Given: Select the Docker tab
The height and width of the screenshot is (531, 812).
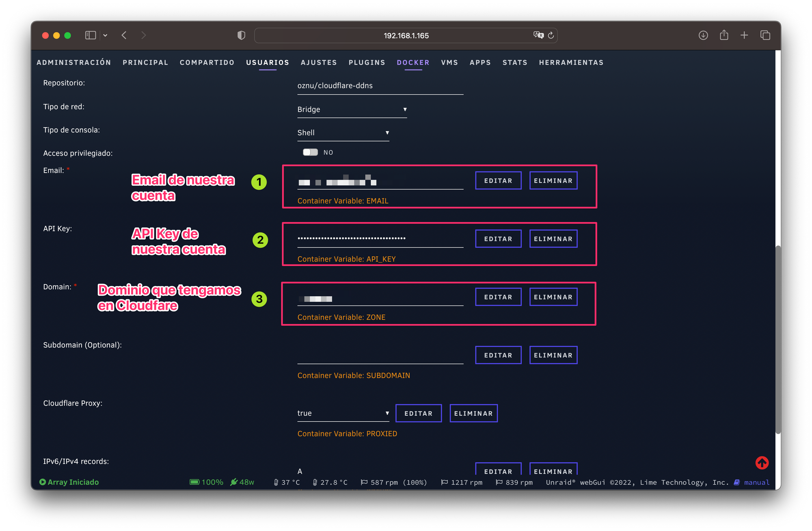Looking at the screenshot, I should [x=413, y=63].
